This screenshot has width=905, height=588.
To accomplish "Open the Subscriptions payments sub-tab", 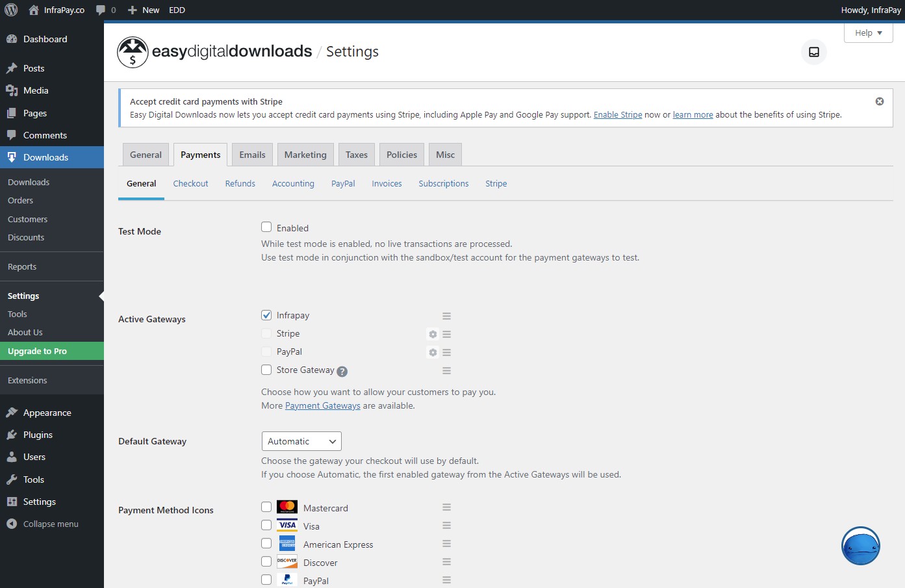I will pos(444,184).
